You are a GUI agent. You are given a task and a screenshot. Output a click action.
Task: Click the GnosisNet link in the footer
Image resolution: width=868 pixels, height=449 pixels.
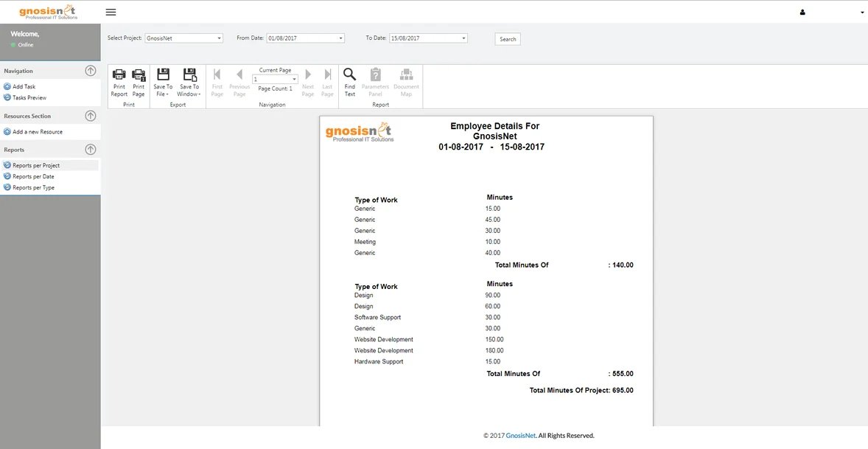520,436
